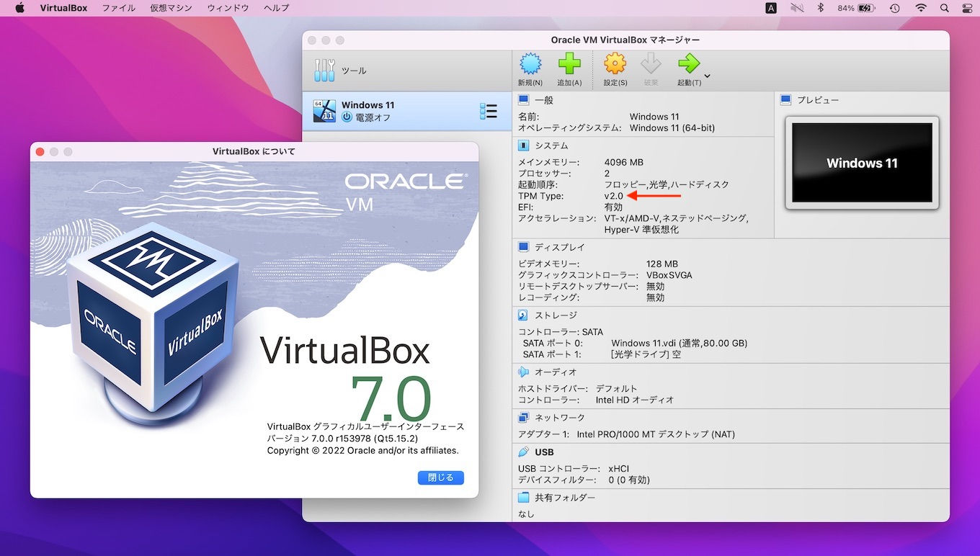The height and width of the screenshot is (556, 980).
Task: Click the xHCI USB controller value
Action: [x=619, y=469]
